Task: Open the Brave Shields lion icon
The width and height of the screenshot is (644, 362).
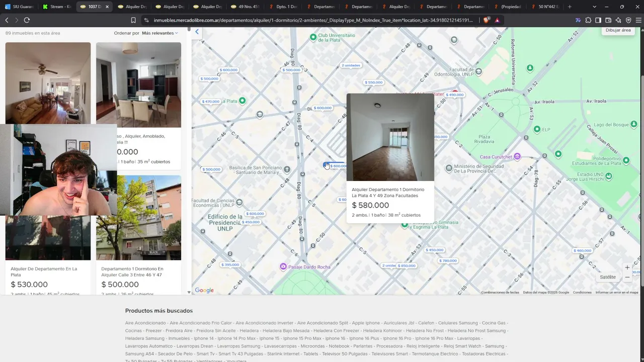Action: (487, 20)
